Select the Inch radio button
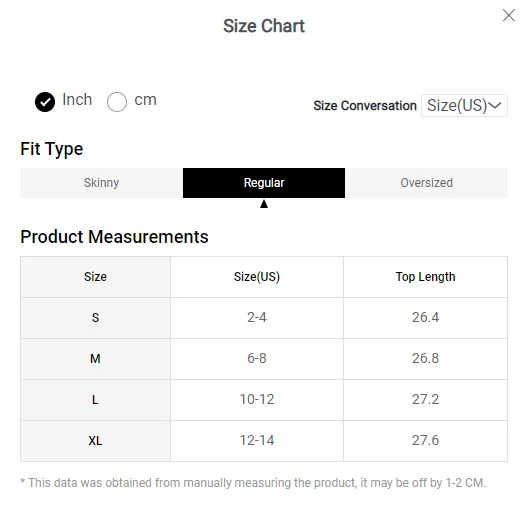531x509 pixels. (x=45, y=102)
